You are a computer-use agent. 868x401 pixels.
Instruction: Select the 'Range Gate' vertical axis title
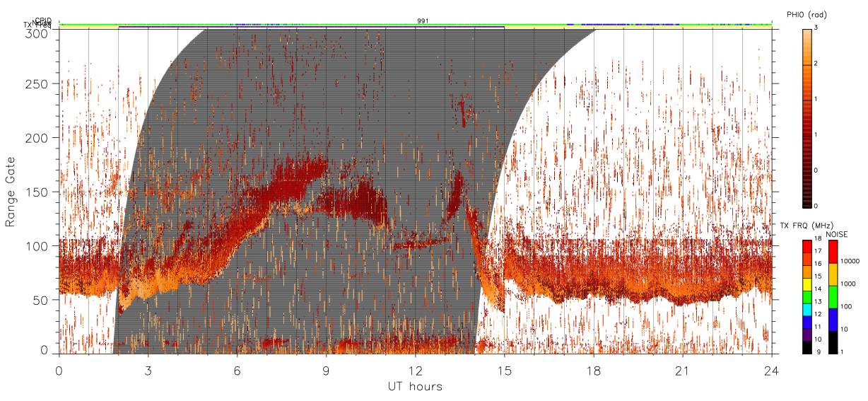coord(11,191)
